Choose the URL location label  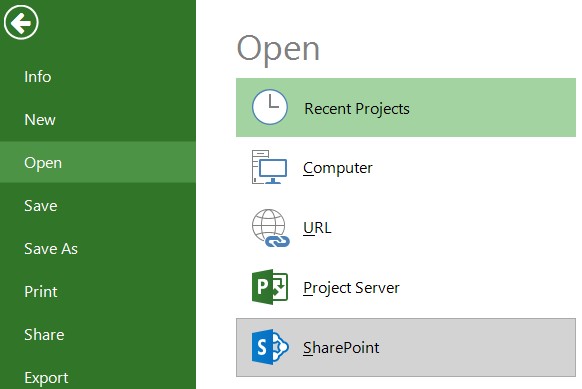click(x=317, y=228)
